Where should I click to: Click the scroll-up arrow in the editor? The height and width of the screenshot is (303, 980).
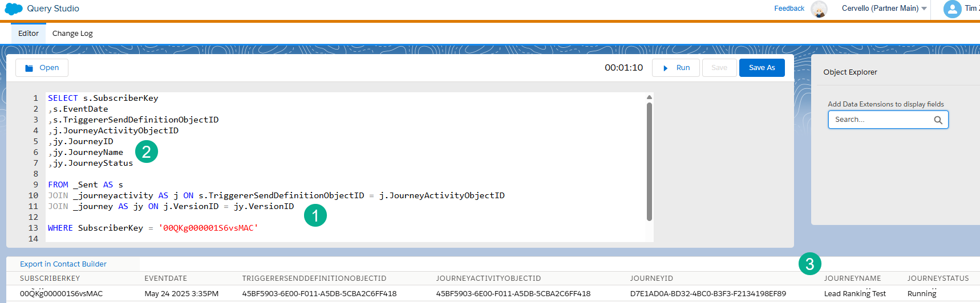click(649, 97)
